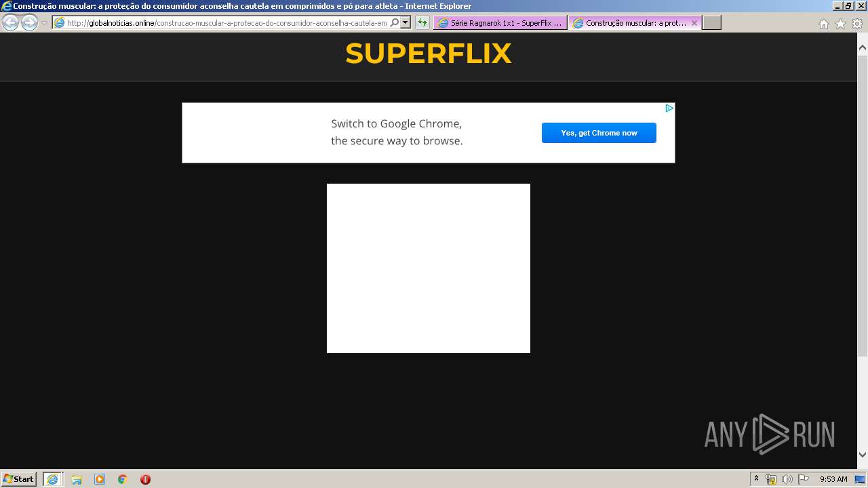Open Favorites star icon

coord(840,24)
